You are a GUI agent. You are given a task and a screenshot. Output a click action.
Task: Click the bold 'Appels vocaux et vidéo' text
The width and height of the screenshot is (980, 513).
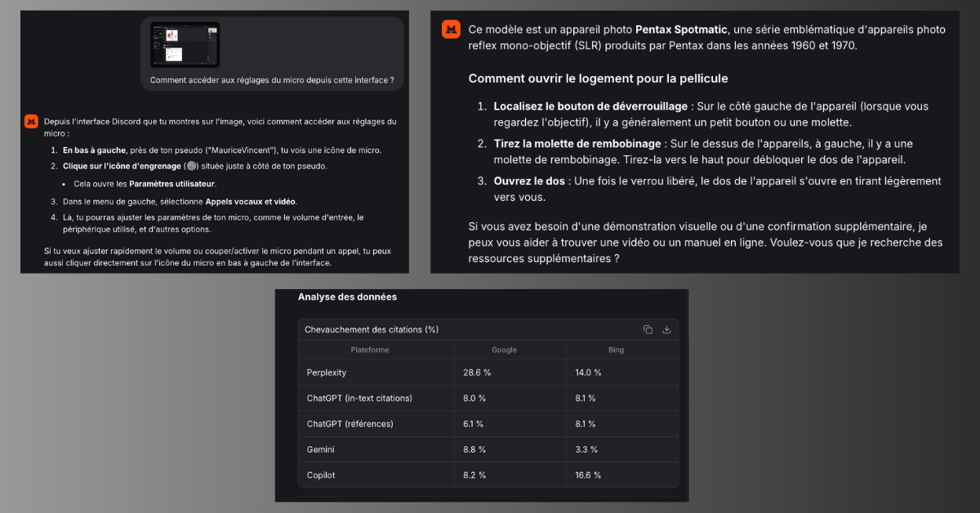point(251,201)
